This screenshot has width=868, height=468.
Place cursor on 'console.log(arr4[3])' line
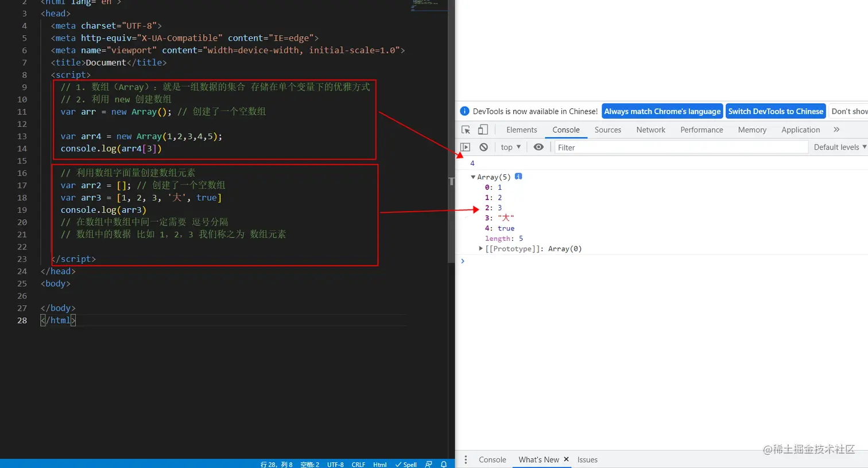(111, 149)
